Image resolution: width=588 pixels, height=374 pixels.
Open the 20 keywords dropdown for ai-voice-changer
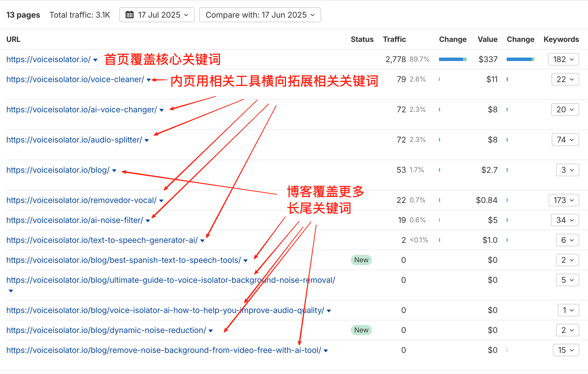click(565, 109)
